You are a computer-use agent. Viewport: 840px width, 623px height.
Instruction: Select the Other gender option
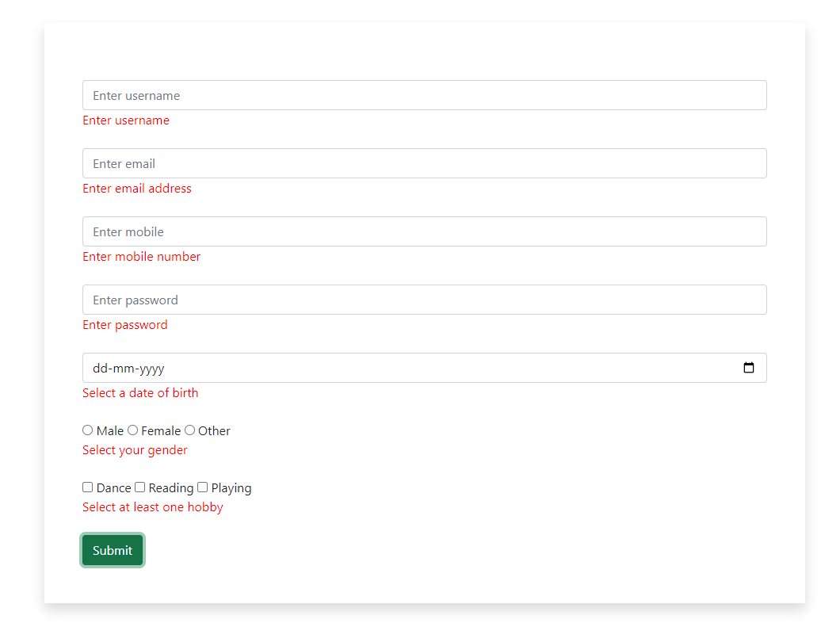[x=189, y=430]
